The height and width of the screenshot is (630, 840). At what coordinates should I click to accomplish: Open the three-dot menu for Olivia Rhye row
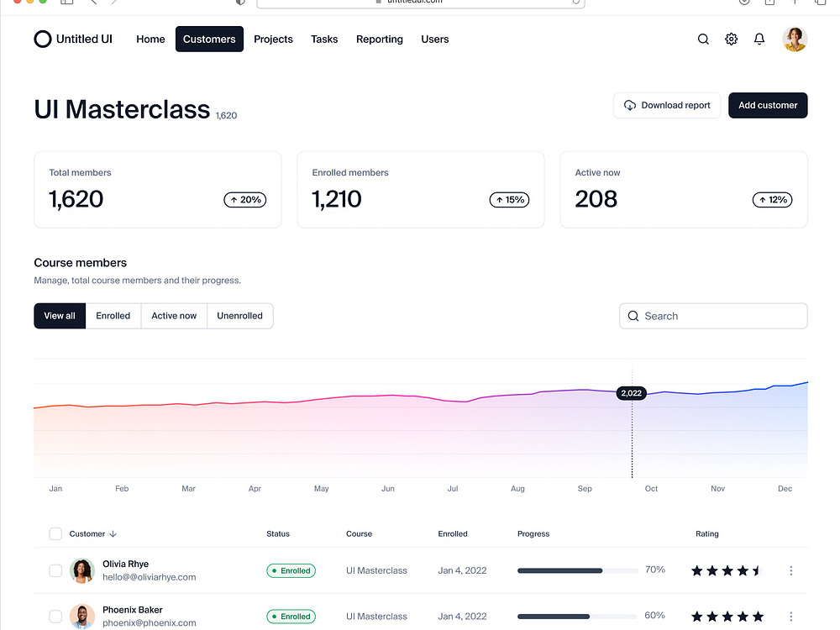(790, 570)
